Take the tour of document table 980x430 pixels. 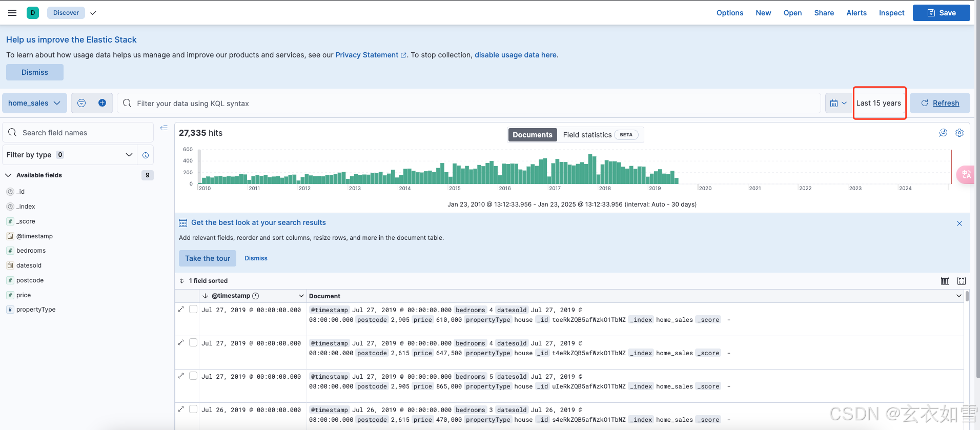click(x=208, y=258)
